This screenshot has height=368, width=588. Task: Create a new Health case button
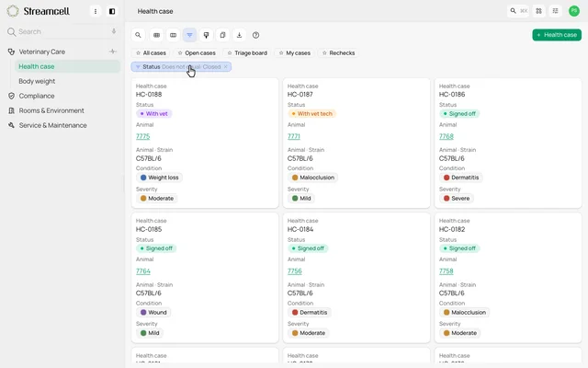(557, 35)
